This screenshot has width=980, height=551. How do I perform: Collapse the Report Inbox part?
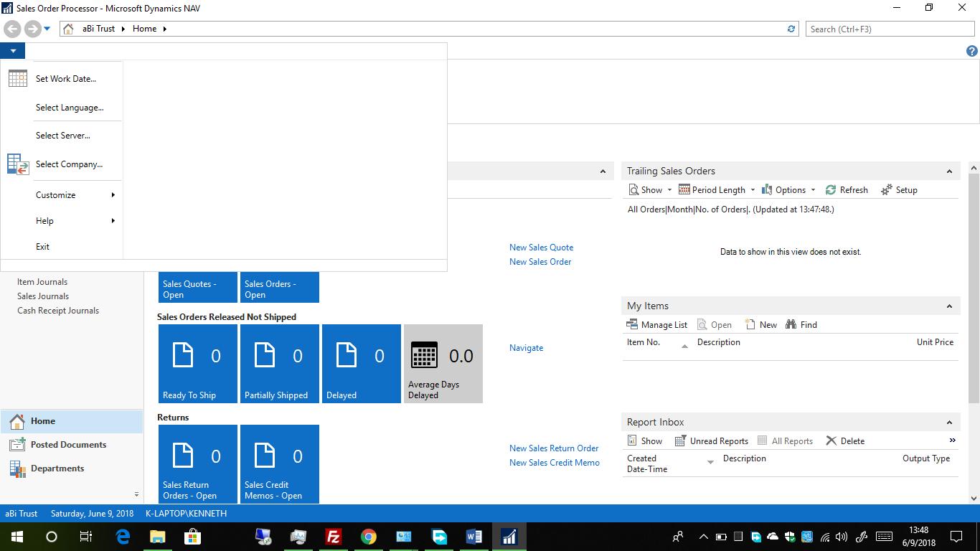(949, 423)
